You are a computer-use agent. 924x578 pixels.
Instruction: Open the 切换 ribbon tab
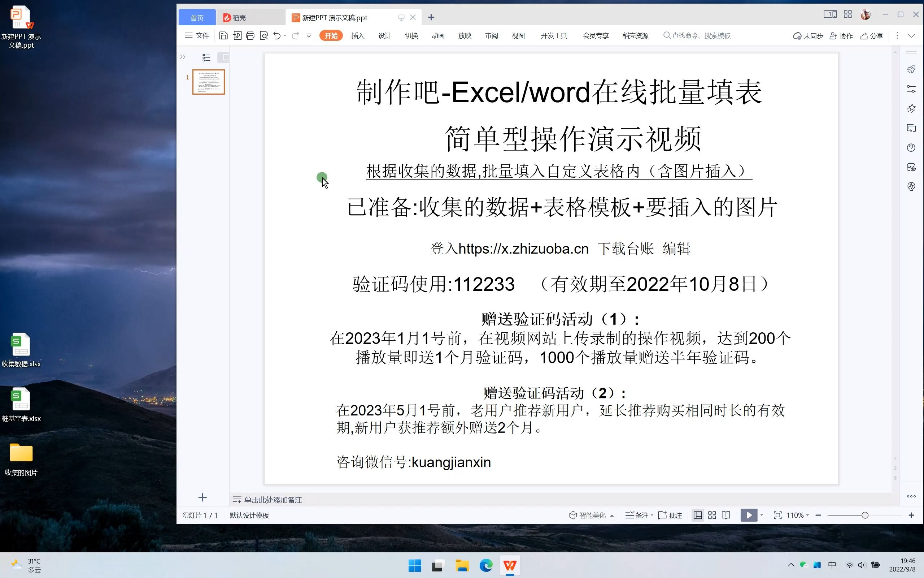point(411,35)
